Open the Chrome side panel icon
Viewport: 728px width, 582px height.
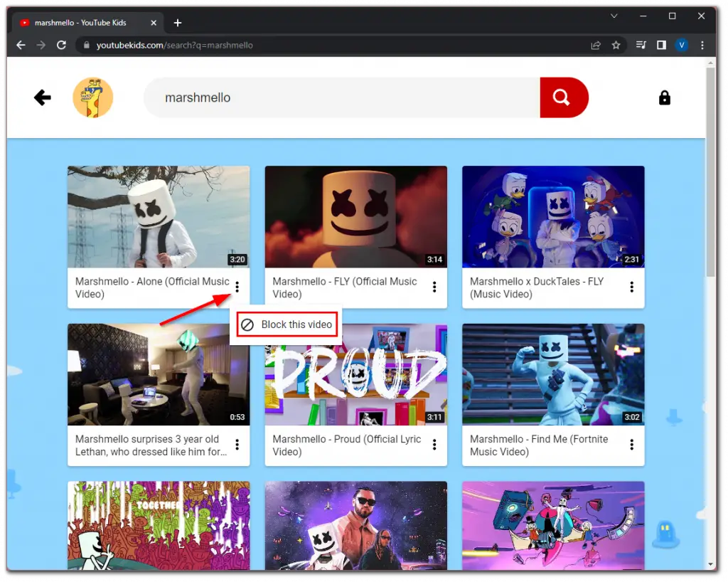pyautogui.click(x=661, y=44)
